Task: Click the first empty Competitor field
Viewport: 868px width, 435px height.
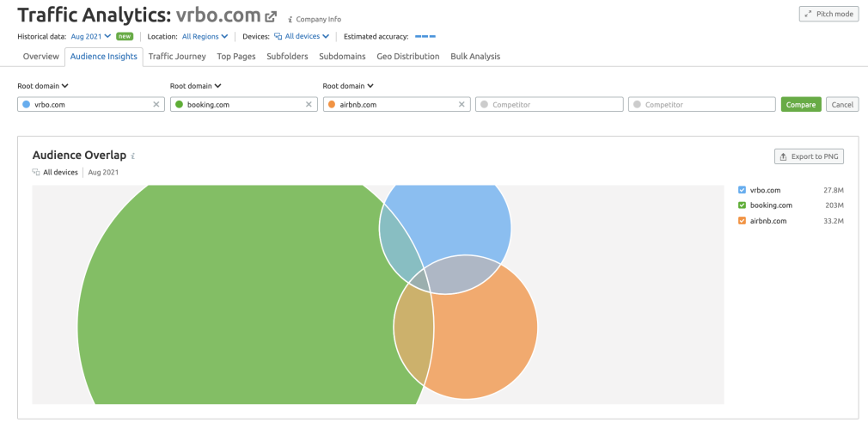Action: pos(549,104)
